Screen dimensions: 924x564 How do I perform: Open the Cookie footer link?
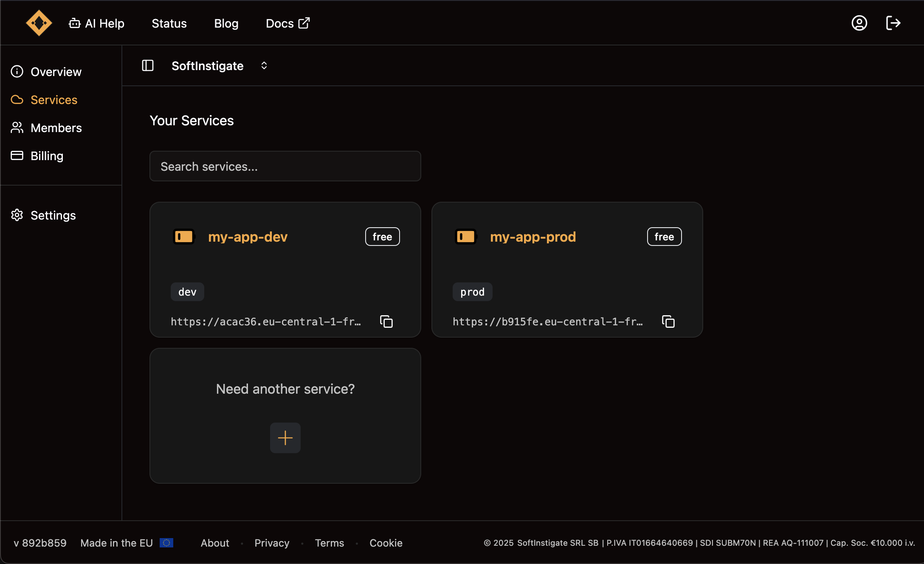(386, 543)
